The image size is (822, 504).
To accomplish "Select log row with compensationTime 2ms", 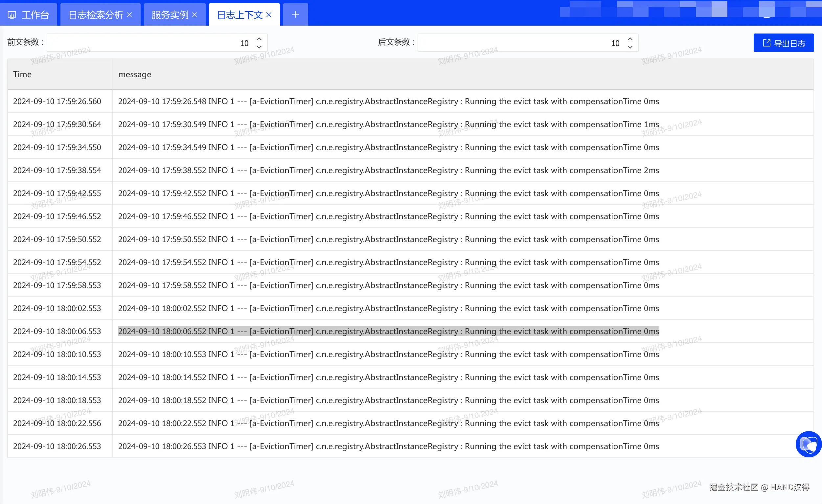I will [x=388, y=171].
